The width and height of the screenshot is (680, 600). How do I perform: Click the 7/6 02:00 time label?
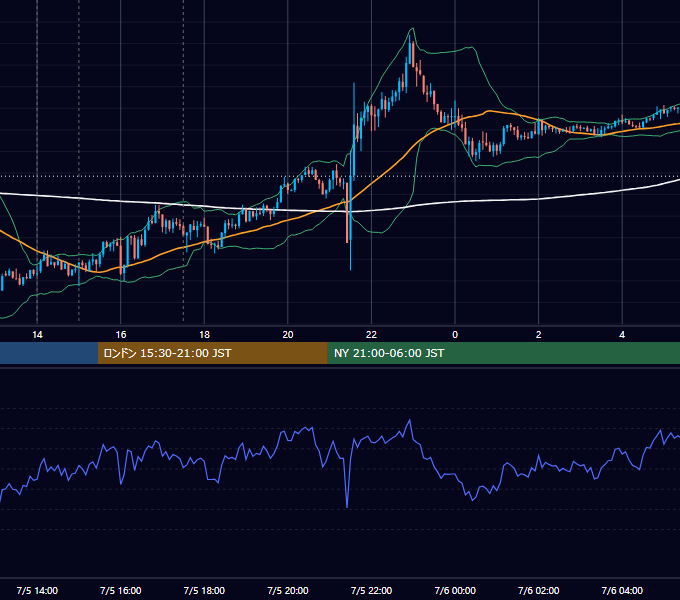pyautogui.click(x=538, y=590)
